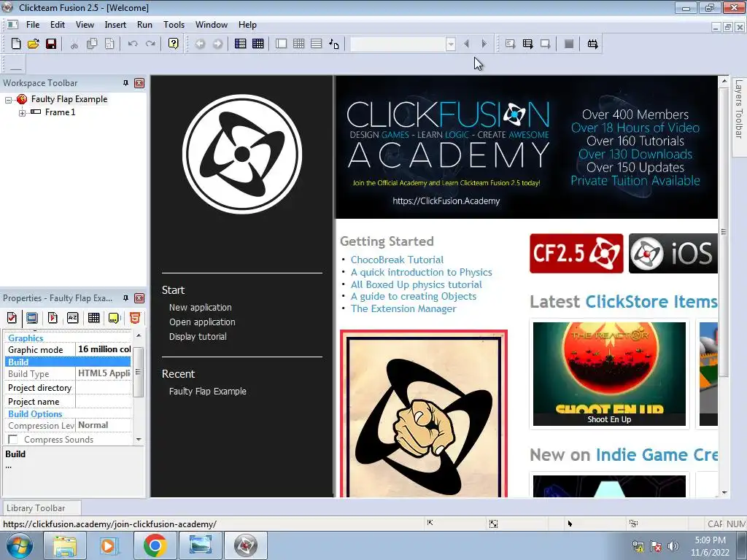
Task: Click the Stop square icon
Action: (569, 44)
